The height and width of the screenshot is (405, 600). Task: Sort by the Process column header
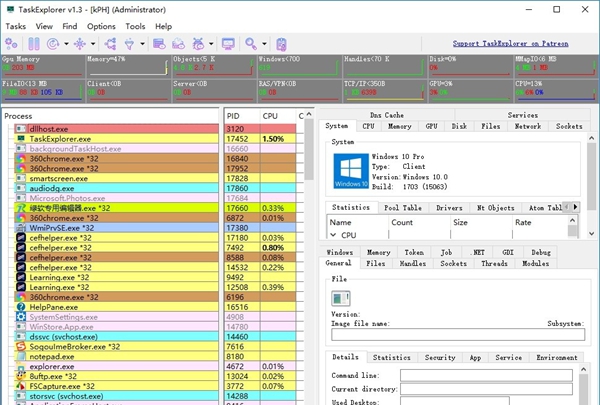point(111,116)
